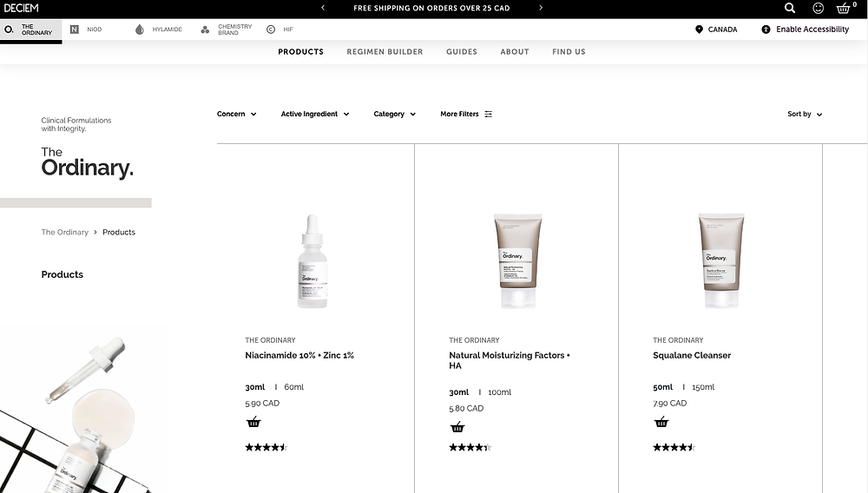Viewport: 868px width, 493px height.
Task: Click the More Filters sliders icon
Action: coord(488,114)
